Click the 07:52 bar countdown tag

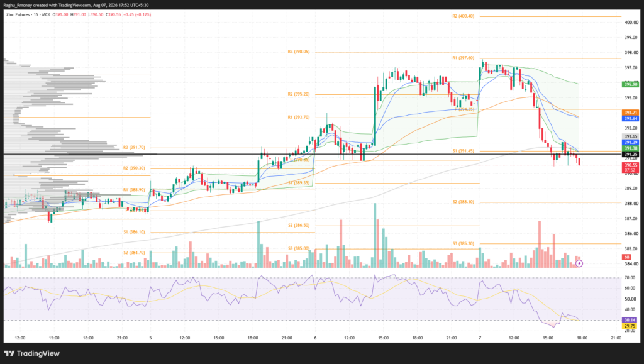point(630,170)
